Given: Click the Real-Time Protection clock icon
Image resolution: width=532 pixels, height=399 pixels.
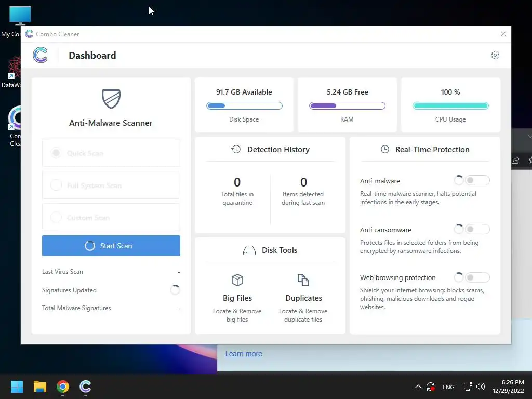Looking at the screenshot, I should click(385, 149).
